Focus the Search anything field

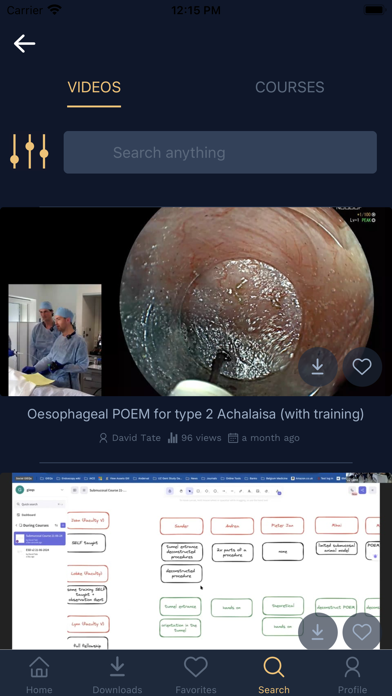[x=220, y=152]
